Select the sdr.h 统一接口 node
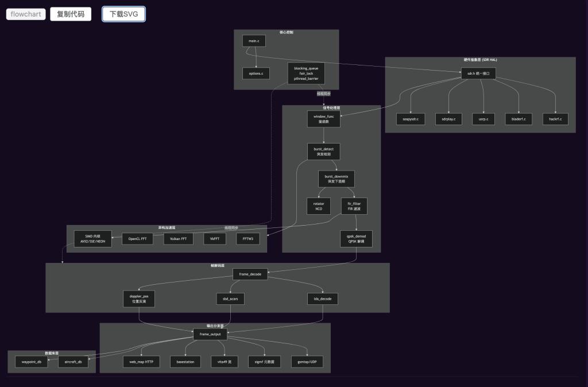 coord(478,73)
